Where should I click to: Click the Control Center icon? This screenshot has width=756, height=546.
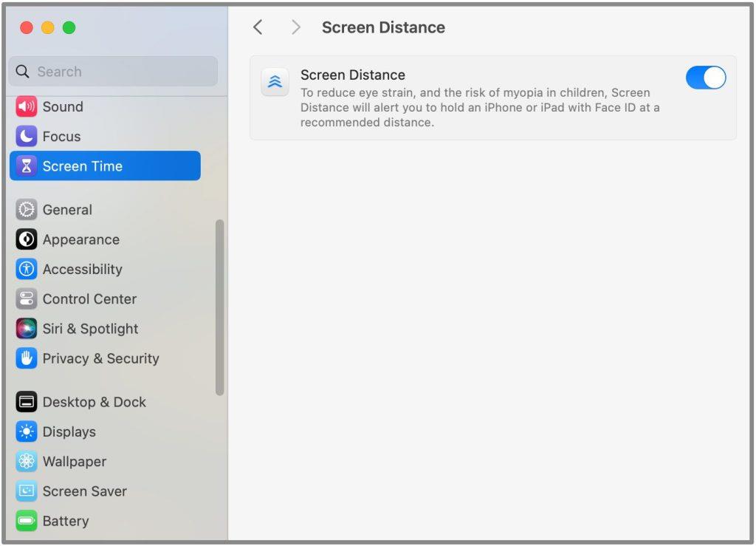(26, 299)
